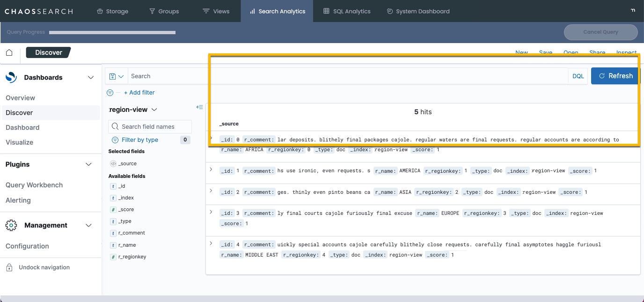Click the home icon in the breadcrumb bar
644x302 pixels.
click(x=9, y=52)
